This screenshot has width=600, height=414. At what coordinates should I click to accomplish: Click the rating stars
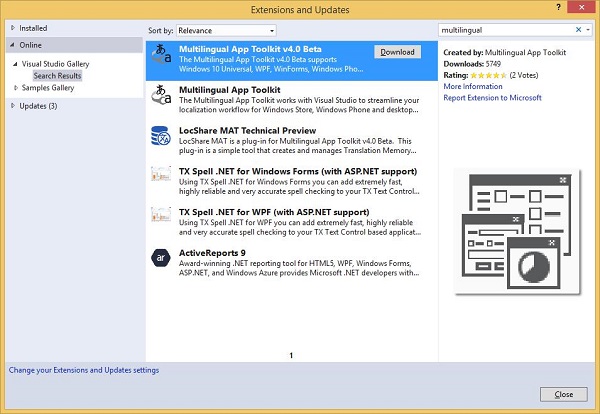point(489,75)
